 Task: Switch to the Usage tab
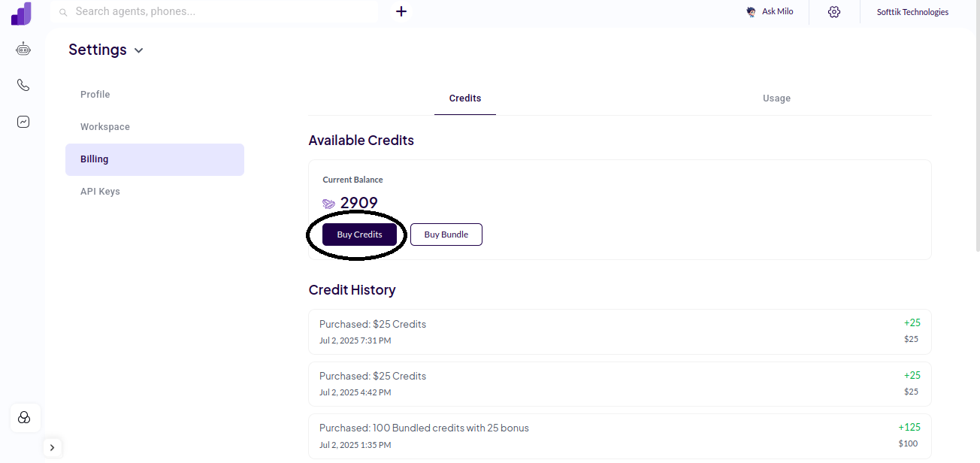[776, 98]
